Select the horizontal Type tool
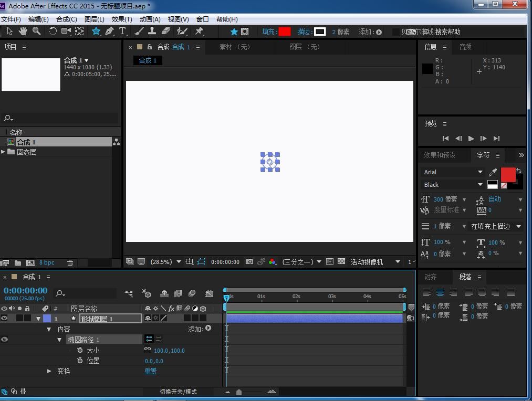 (x=122, y=31)
